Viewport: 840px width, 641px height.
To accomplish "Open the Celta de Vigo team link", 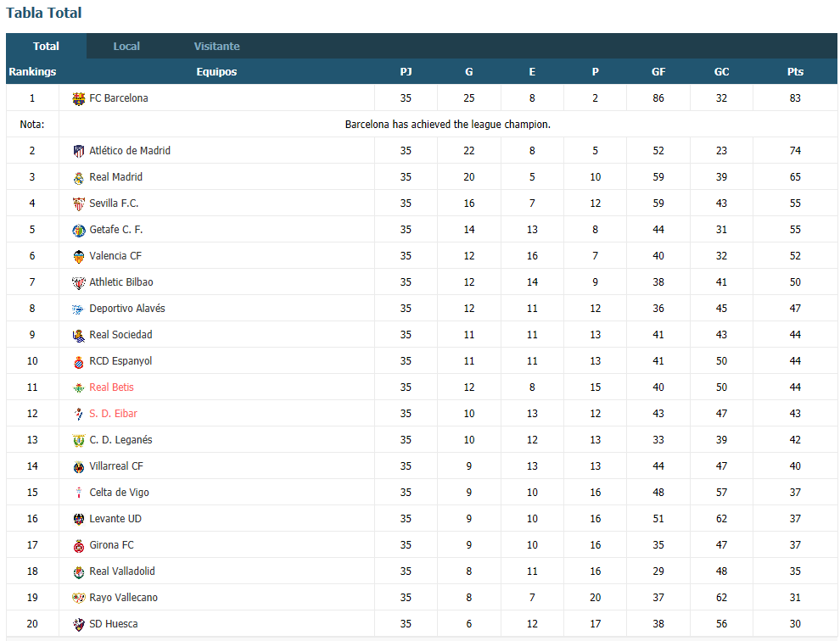I will click(119, 492).
